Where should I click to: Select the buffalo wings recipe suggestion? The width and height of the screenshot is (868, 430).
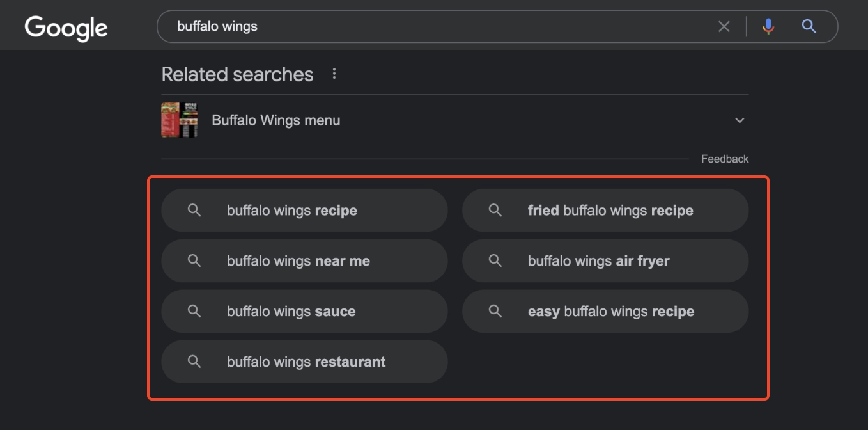click(304, 211)
